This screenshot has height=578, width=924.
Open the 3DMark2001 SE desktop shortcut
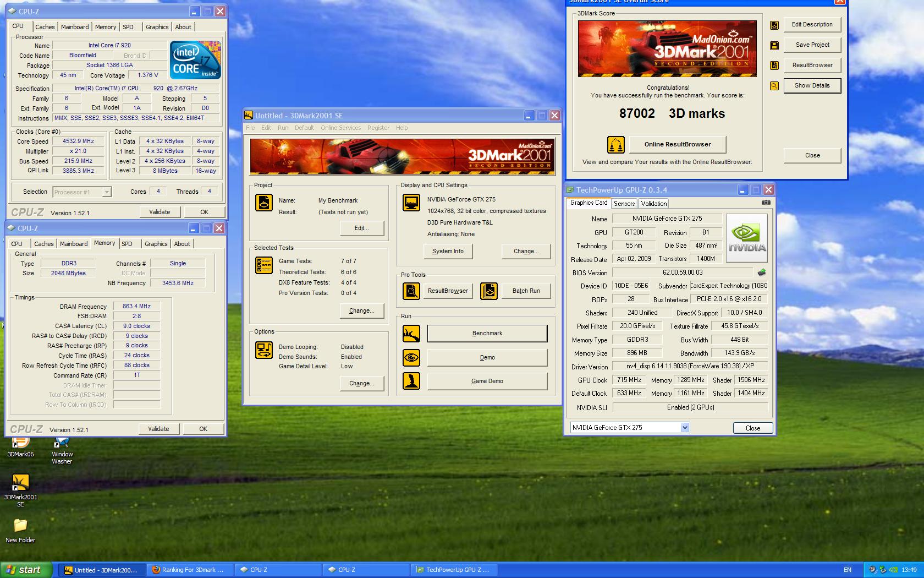[x=20, y=490]
